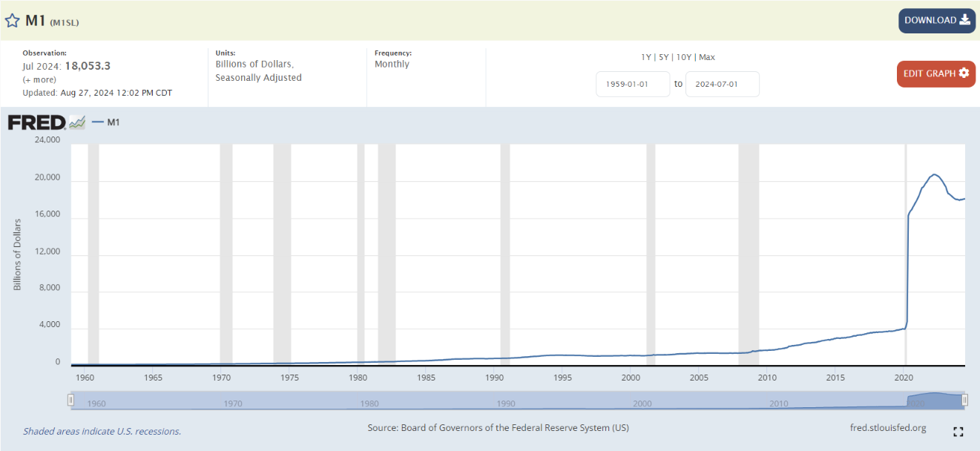Click the right handle of the date range slider

click(x=965, y=401)
